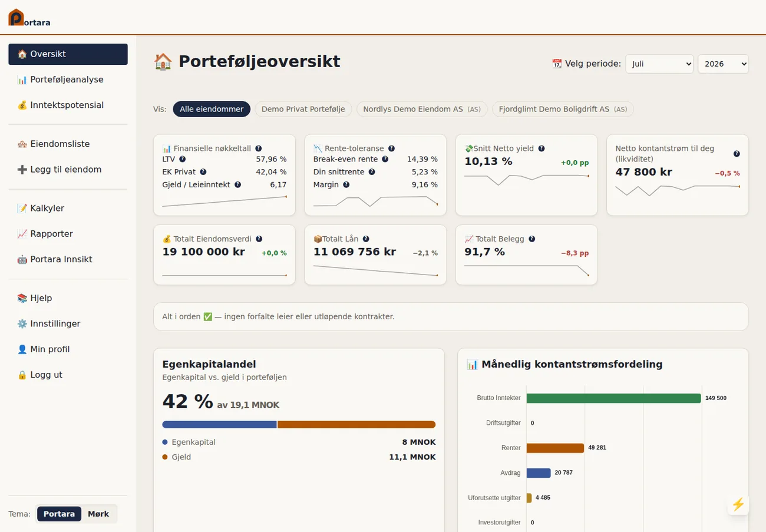The image size is (766, 532).
Task: Open the month dropdown showing Juli
Action: [x=659, y=64]
